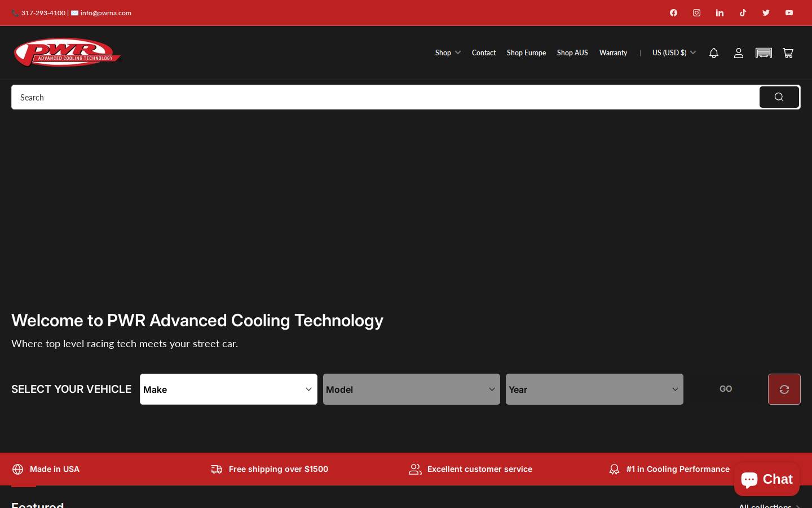Open the LinkedIn social link
Image resolution: width=812 pixels, height=508 pixels.
point(720,12)
